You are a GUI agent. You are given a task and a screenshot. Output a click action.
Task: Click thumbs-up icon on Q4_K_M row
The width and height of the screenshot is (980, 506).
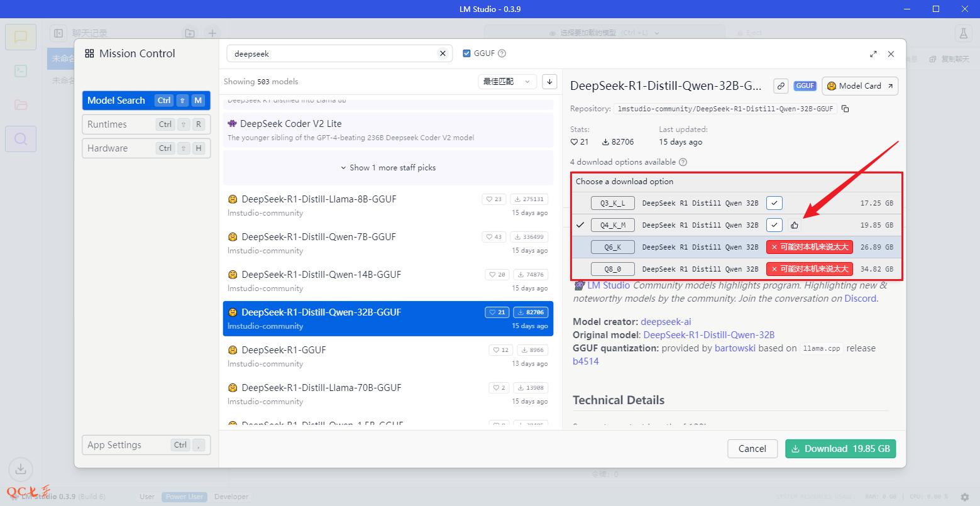(795, 225)
